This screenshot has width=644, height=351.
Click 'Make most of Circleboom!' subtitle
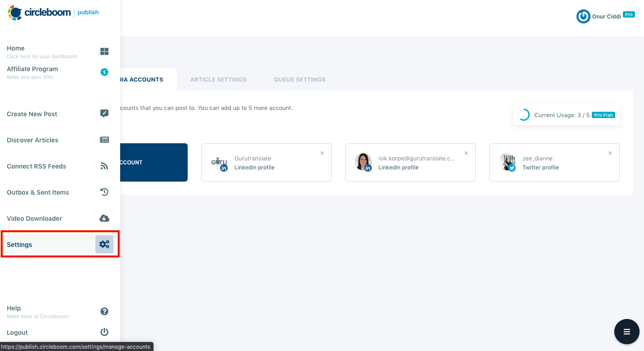tap(38, 316)
